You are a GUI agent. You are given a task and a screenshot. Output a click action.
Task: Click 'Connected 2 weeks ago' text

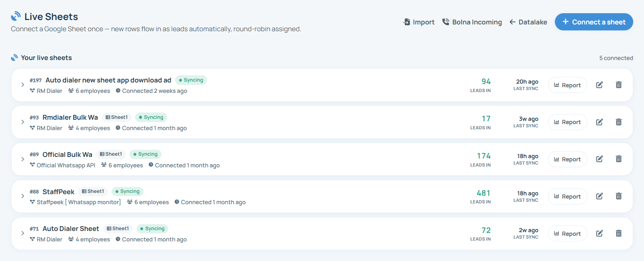tap(155, 91)
